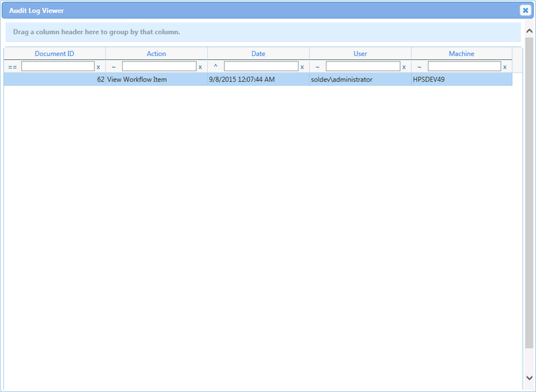Clear the Document ID filter with x
This screenshot has width=536, height=392.
click(x=98, y=67)
